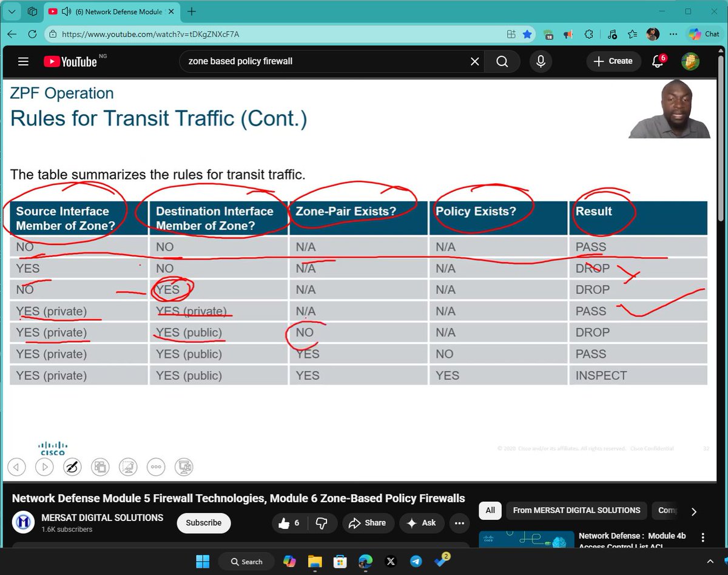Open the Windows taskbar Search
The image size is (728, 575).
248,562
